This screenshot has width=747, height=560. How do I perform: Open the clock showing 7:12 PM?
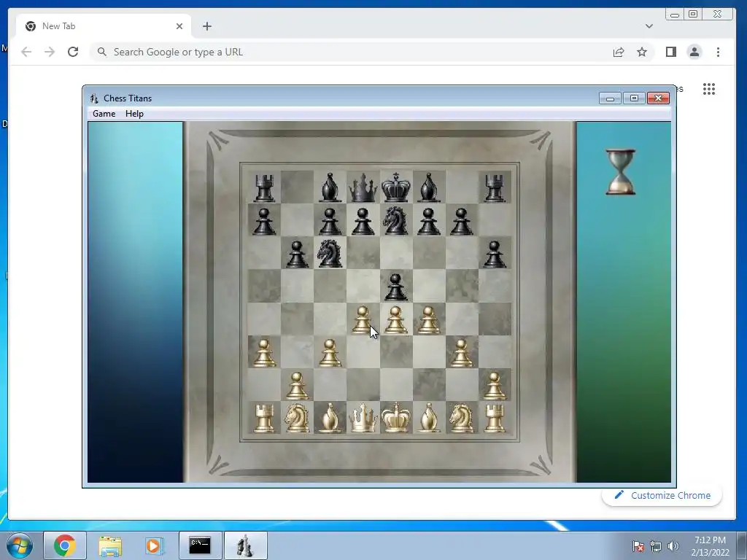710,546
